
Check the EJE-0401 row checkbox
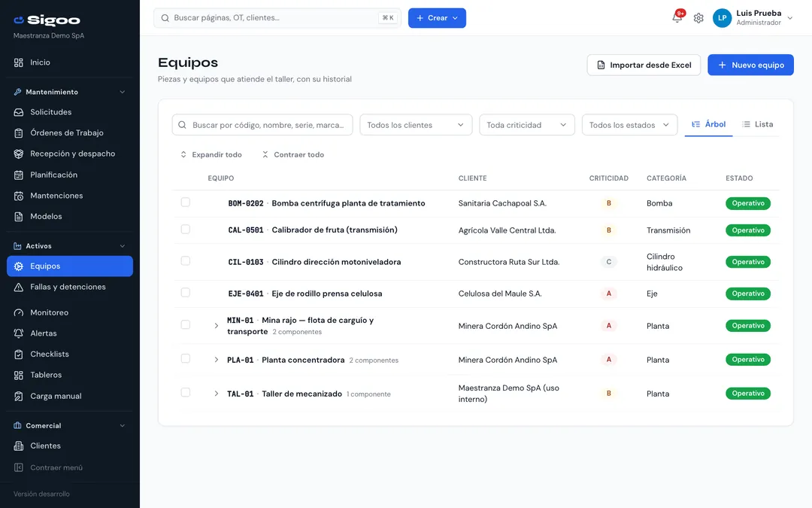point(186,292)
